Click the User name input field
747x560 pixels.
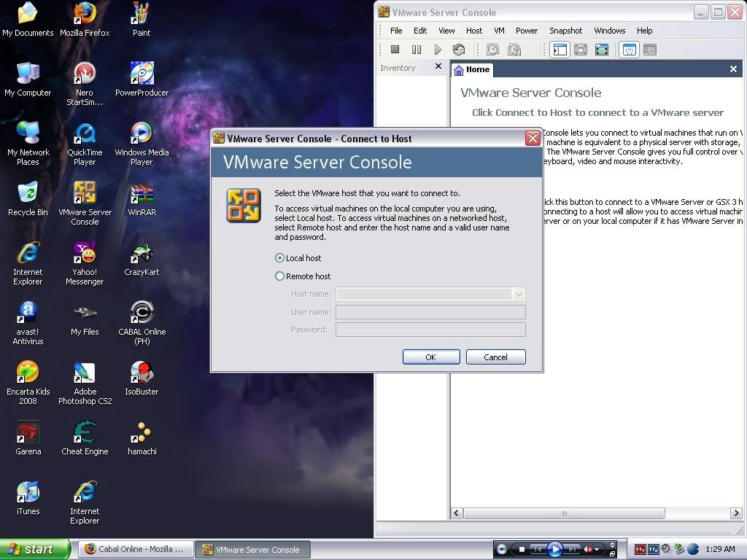430,312
